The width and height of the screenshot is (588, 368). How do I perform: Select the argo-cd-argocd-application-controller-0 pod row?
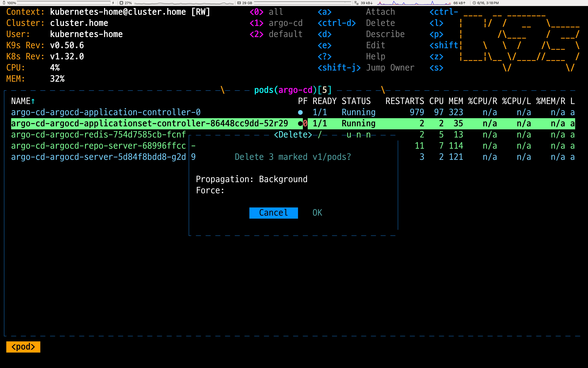click(106, 112)
